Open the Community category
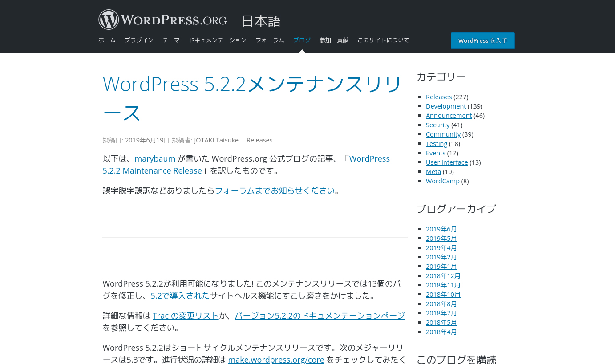615x364 pixels. point(443,134)
